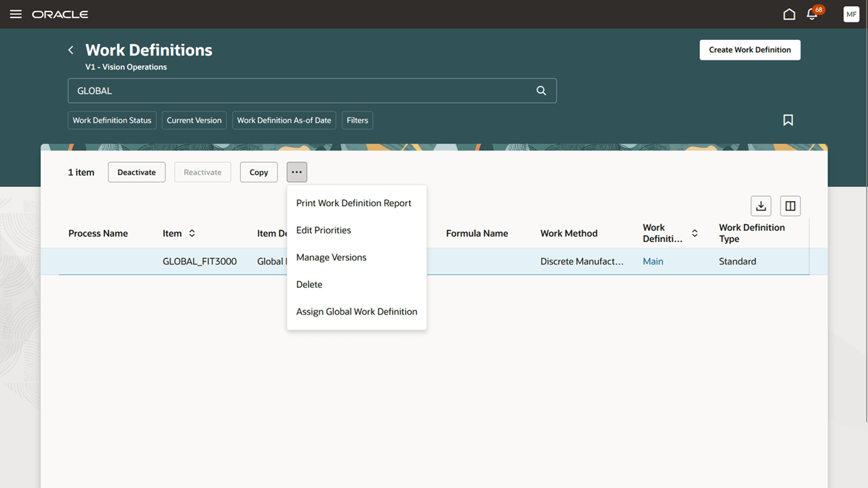The image size is (868, 488).
Task: Open notifications bell icon
Action: point(812,14)
